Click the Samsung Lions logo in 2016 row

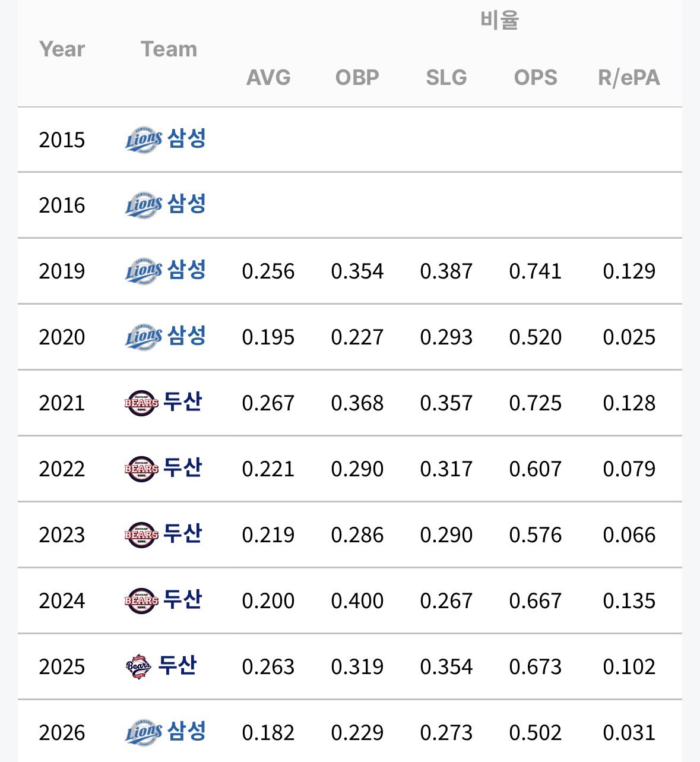pyautogui.click(x=144, y=205)
